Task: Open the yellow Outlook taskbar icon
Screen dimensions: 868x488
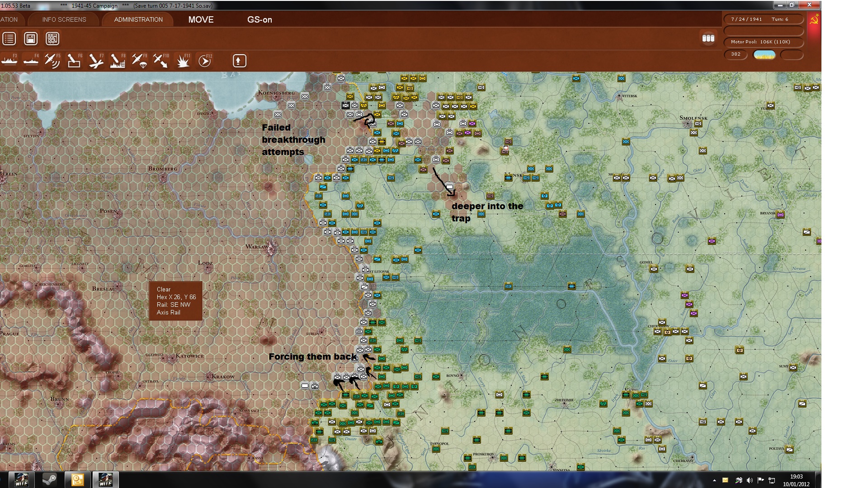Action: pyautogui.click(x=78, y=479)
